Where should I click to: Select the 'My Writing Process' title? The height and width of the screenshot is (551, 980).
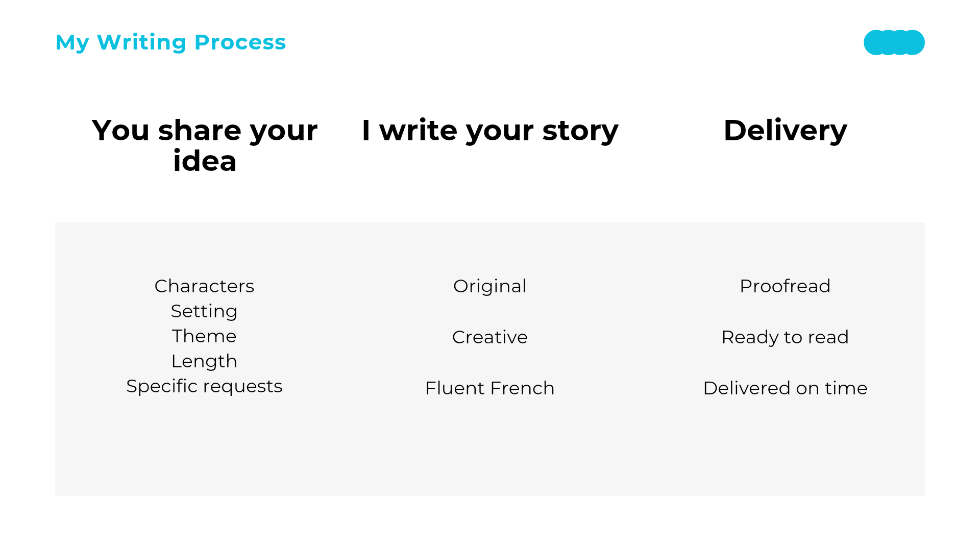point(170,42)
